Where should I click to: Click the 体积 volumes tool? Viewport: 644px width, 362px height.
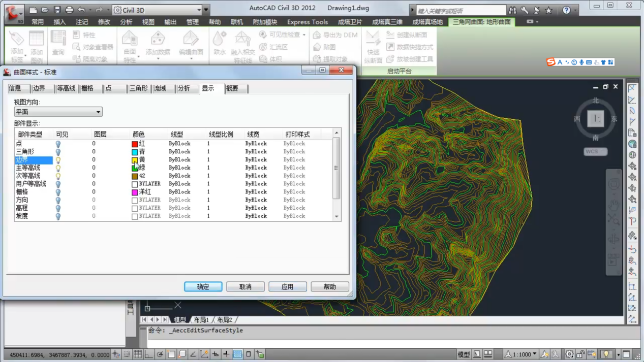[270, 59]
